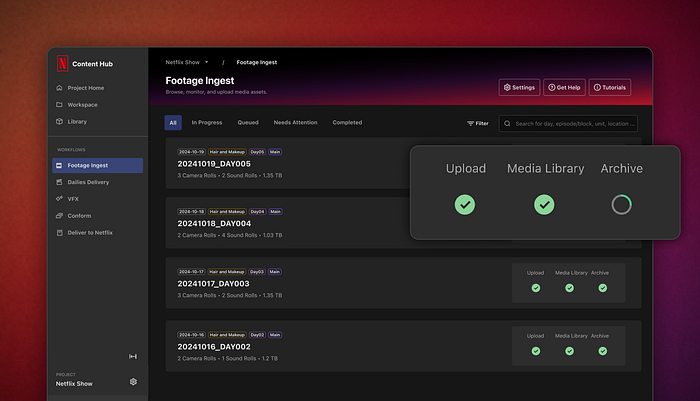
Task: Click the DAY003 Upload status checkmark
Action: click(536, 288)
